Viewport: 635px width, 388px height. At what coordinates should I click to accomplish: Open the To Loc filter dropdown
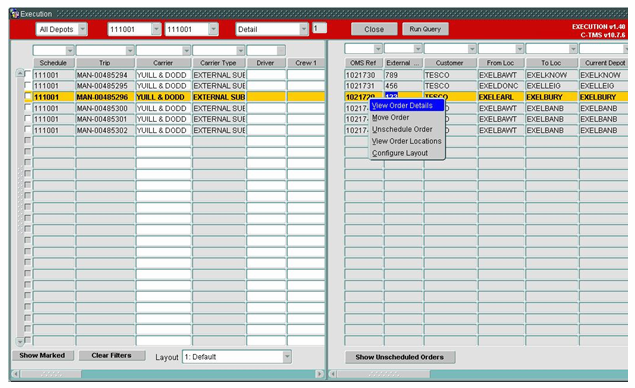573,49
